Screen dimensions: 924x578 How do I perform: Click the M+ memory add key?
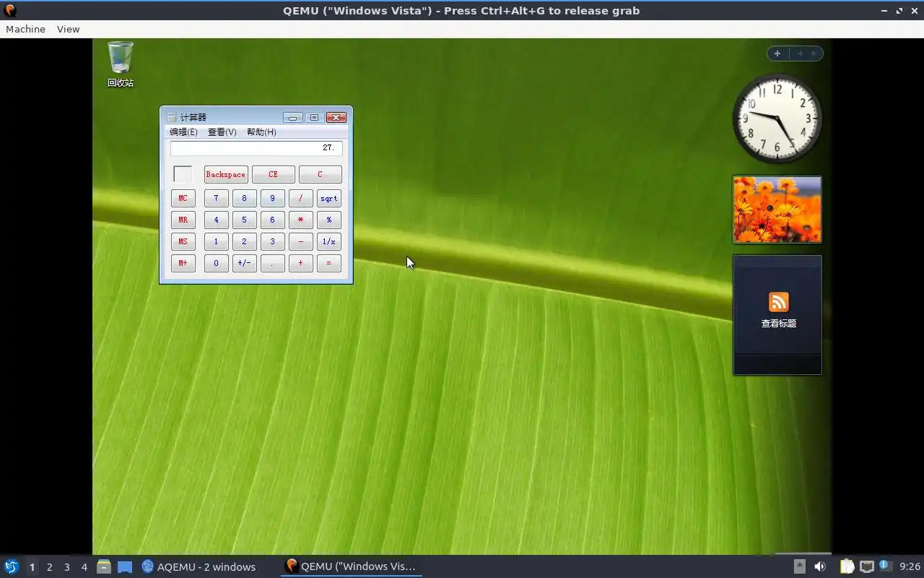pos(183,263)
